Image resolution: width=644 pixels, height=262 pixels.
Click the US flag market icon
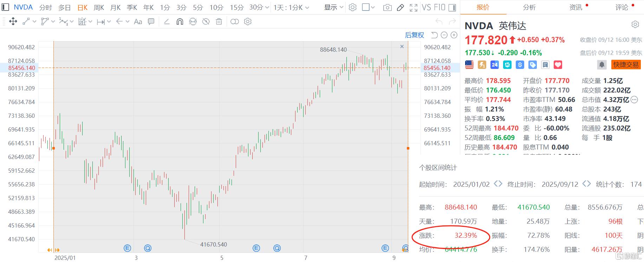tap(469, 65)
